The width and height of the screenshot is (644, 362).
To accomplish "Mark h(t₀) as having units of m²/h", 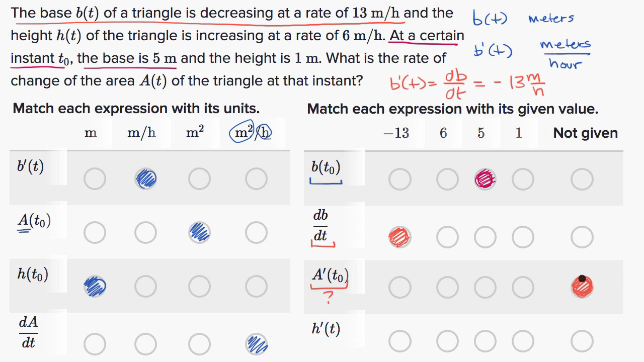I will 256,287.
